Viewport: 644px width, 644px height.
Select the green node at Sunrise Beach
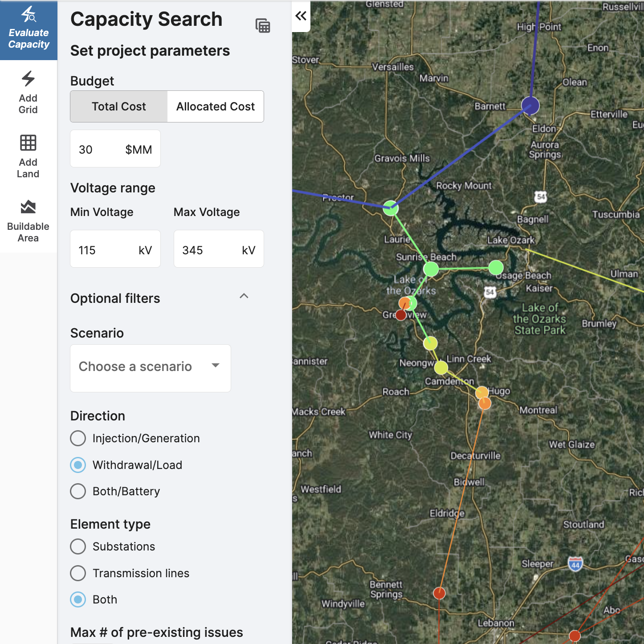(431, 269)
